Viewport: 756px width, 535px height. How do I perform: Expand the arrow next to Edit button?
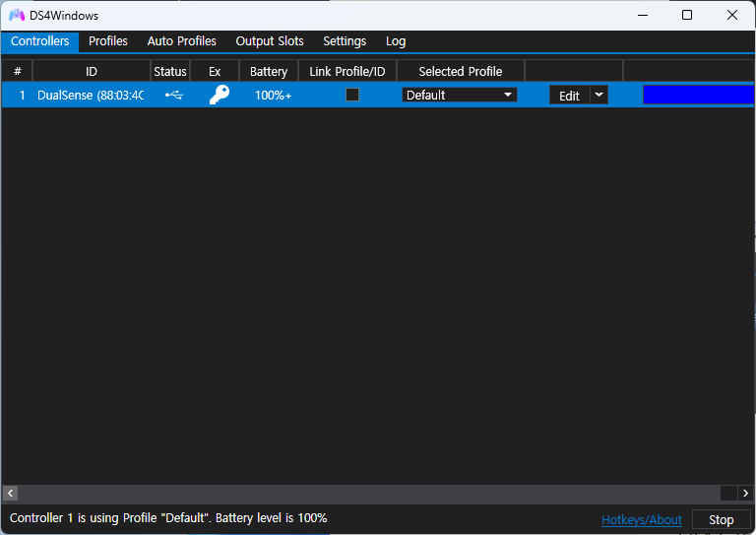click(x=598, y=95)
